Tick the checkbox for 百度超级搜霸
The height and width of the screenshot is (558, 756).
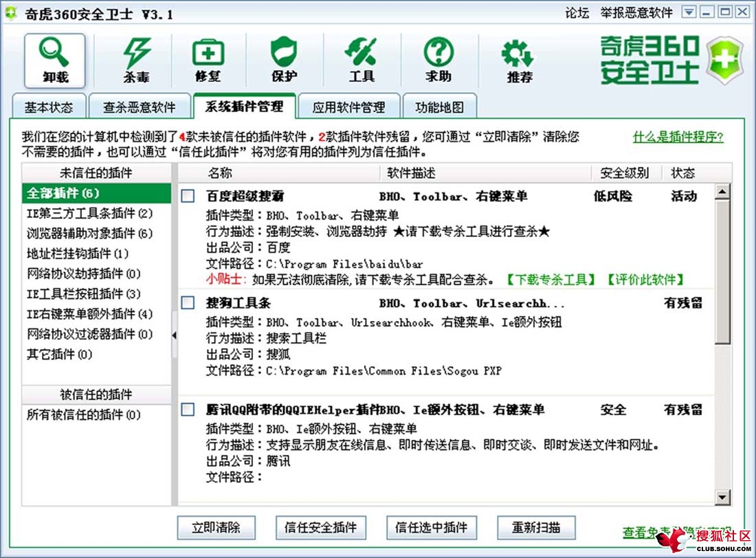(x=188, y=196)
